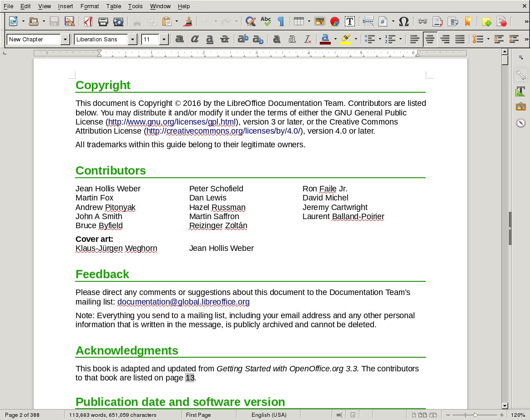Export directly as PDF
The image size is (530, 420).
(x=88, y=21)
